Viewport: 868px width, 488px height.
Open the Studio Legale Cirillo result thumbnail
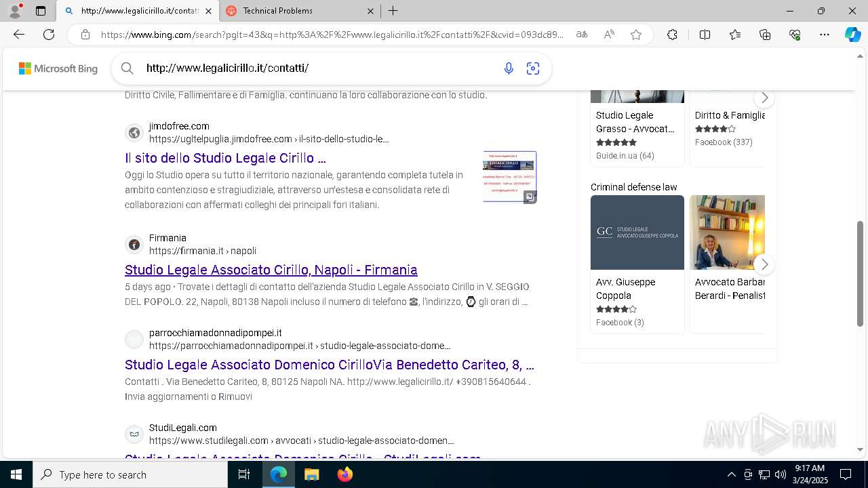pos(510,176)
